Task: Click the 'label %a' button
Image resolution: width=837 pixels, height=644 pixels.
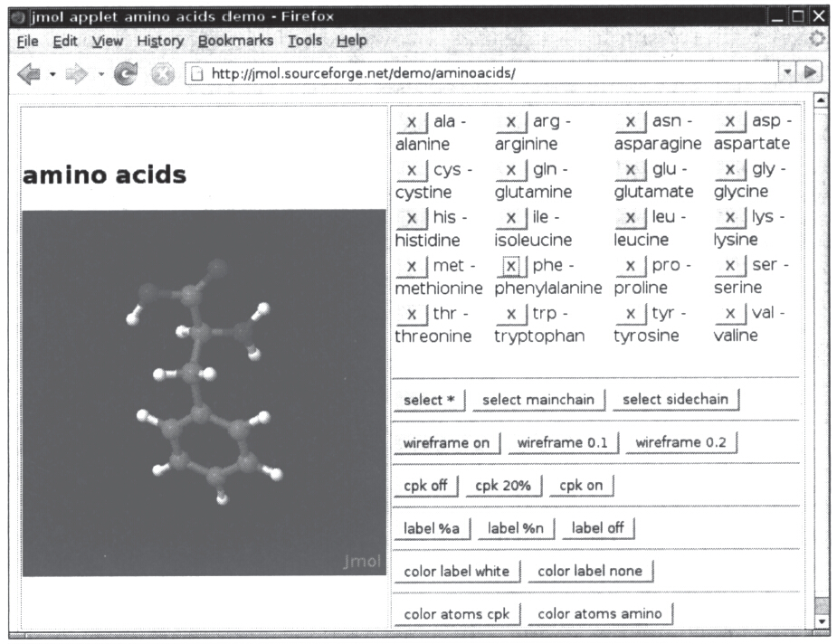Action: [x=432, y=529]
